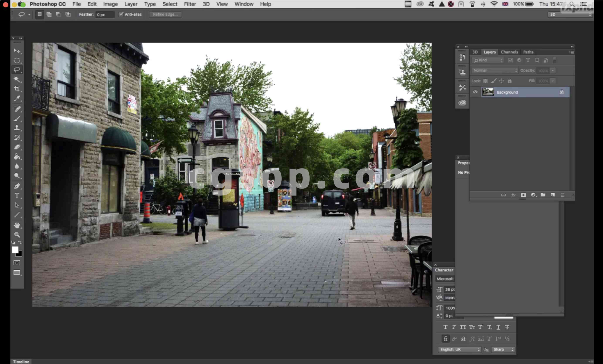603x364 pixels.
Task: Select the Horizontal Type tool
Action: [17, 196]
